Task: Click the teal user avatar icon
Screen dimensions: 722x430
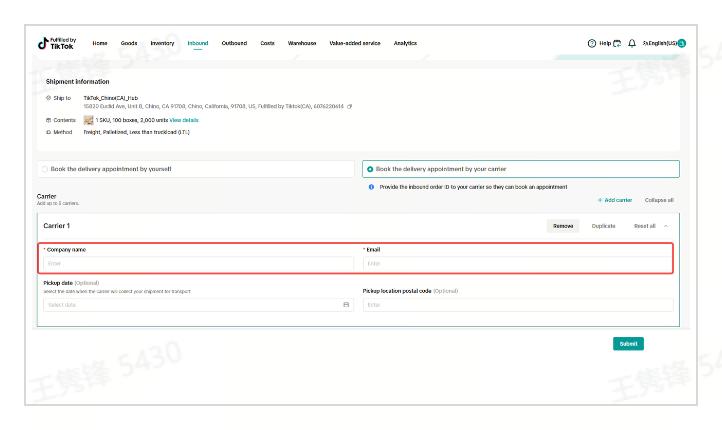Action: point(682,43)
